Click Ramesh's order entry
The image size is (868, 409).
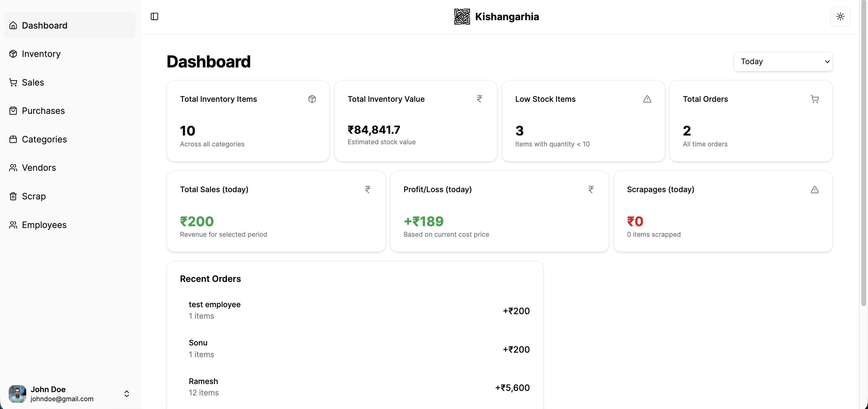coord(354,386)
